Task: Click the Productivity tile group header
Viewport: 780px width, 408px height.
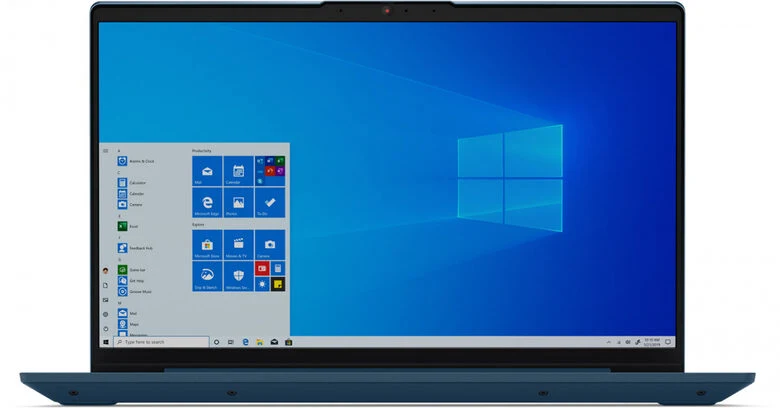Action: [202, 151]
